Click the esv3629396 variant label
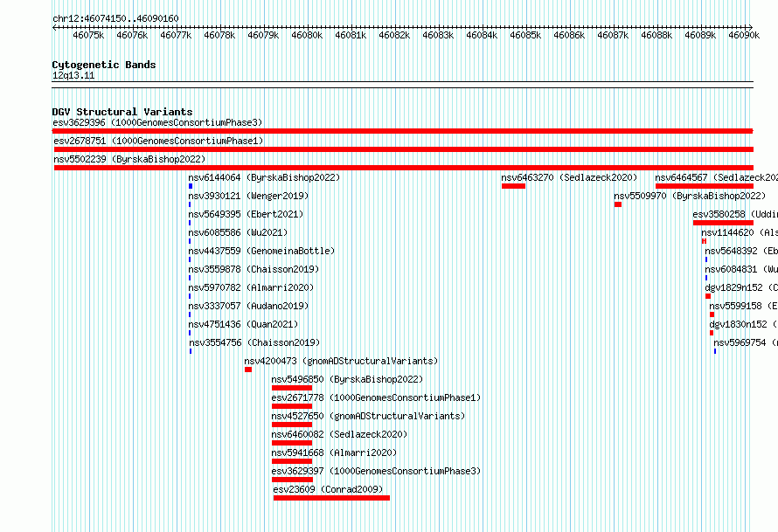The width and height of the screenshot is (778, 532). click(x=157, y=122)
